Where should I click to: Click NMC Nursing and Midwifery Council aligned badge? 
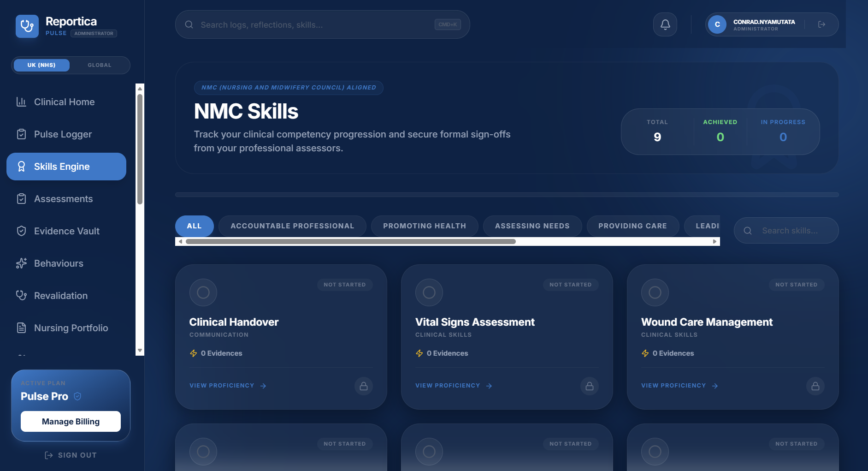tap(289, 88)
